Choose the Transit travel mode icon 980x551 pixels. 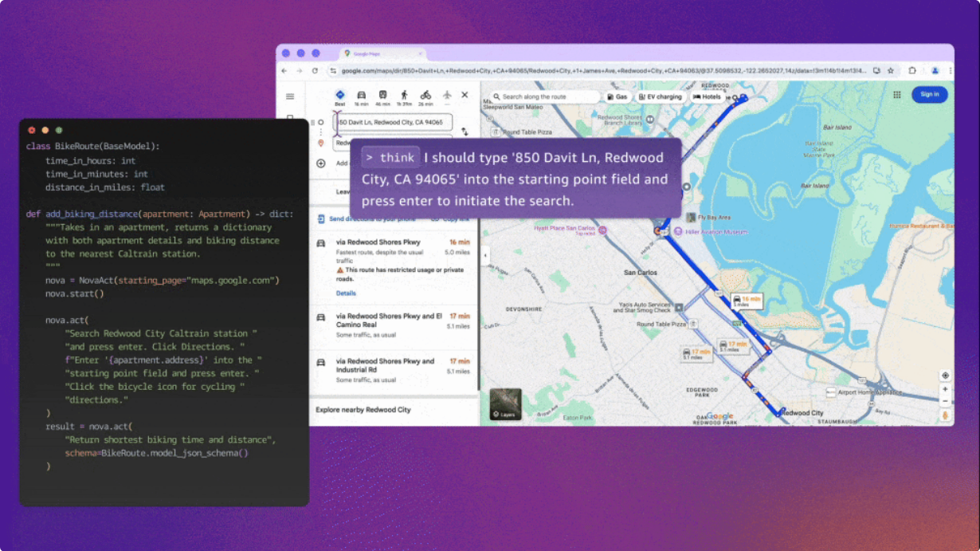(x=382, y=95)
